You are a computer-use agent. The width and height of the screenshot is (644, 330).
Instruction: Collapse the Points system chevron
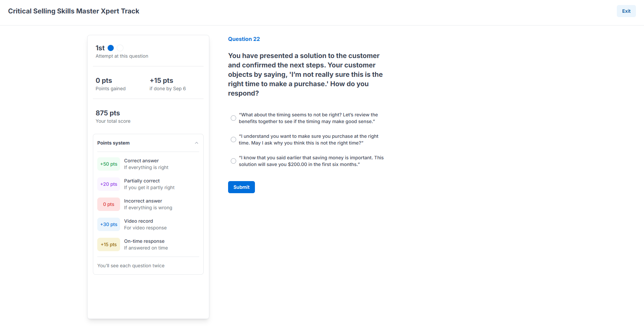[197, 143]
